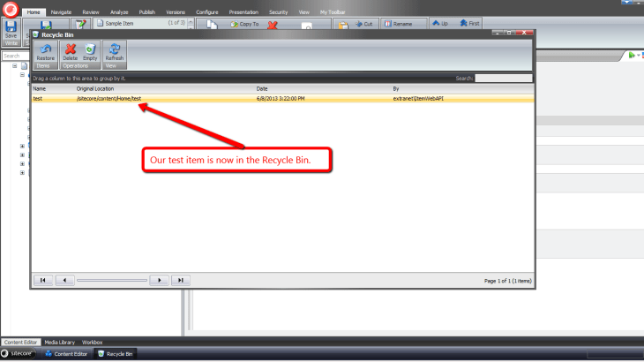Go to the first page of results
The image size is (644, 362).
tap(41, 280)
